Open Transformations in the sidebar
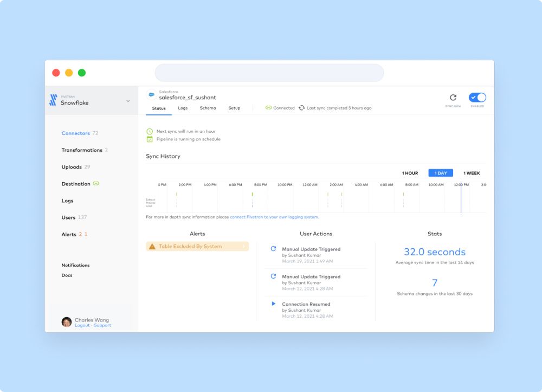542x392 pixels. (82, 150)
